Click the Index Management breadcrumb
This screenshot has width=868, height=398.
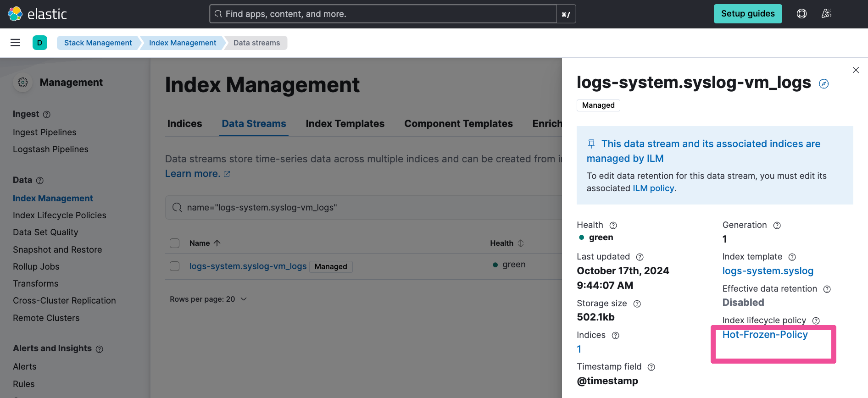coord(183,43)
